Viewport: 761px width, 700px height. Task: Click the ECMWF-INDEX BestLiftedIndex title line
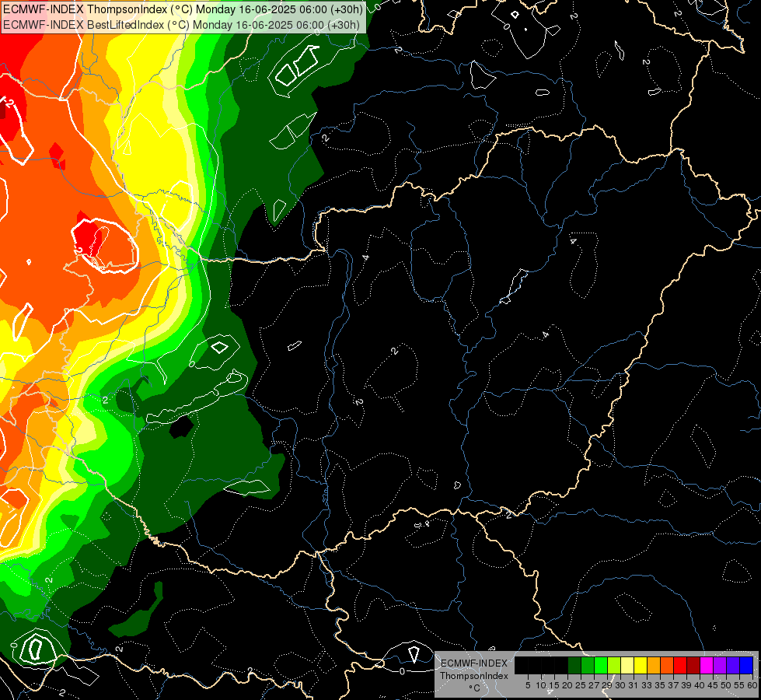(182, 25)
